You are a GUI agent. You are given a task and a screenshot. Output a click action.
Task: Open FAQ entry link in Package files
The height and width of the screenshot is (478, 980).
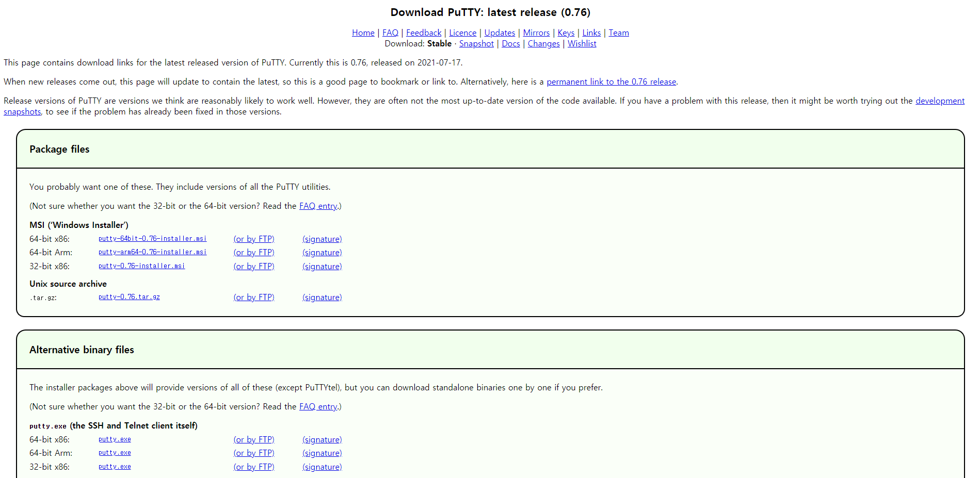click(318, 206)
